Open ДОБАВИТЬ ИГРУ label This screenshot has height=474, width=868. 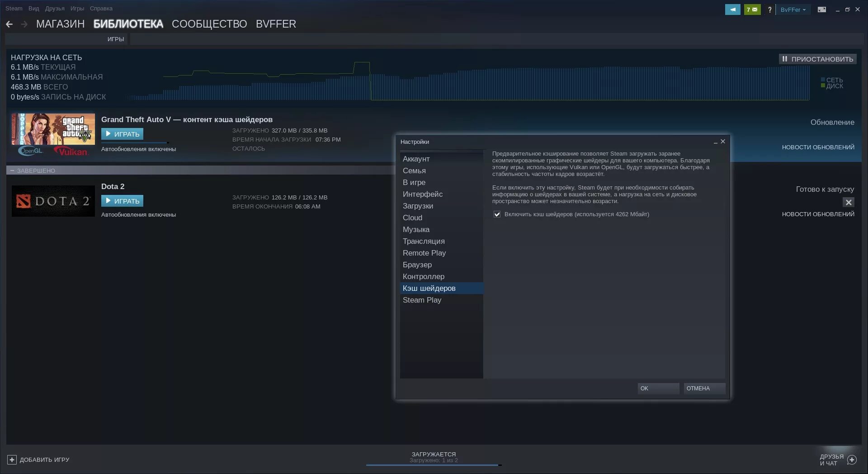point(44,460)
